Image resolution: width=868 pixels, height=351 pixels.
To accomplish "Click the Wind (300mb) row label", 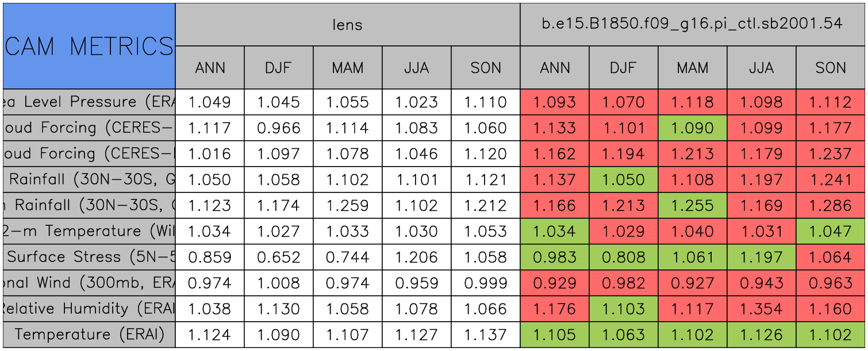I will coord(89,283).
